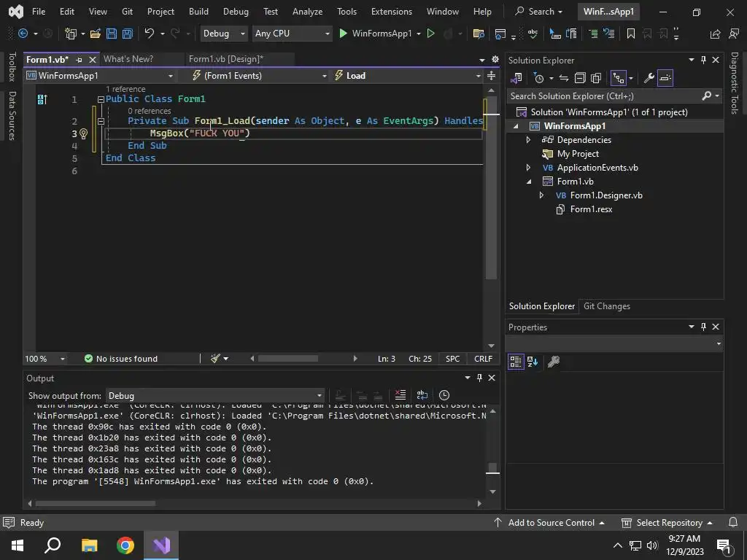The width and height of the screenshot is (747, 560).
Task: Open Solution Explorer Properties wrench icon
Action: coord(649,78)
